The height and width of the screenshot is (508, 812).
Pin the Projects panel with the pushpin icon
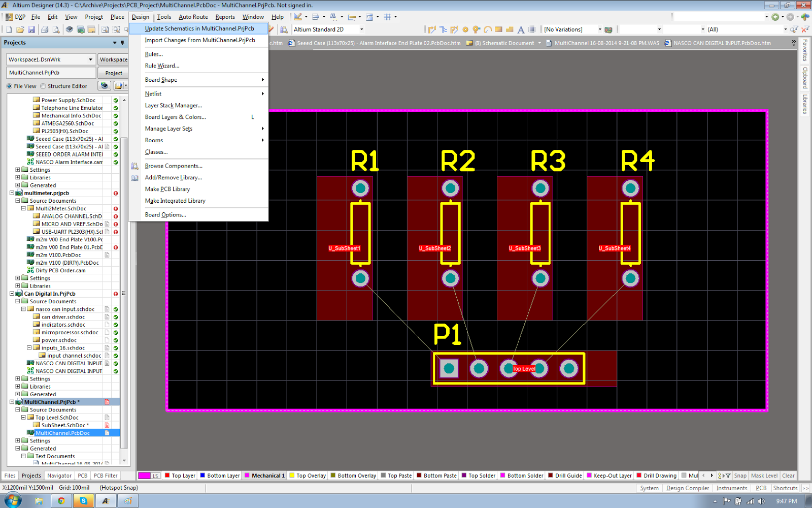click(122, 43)
